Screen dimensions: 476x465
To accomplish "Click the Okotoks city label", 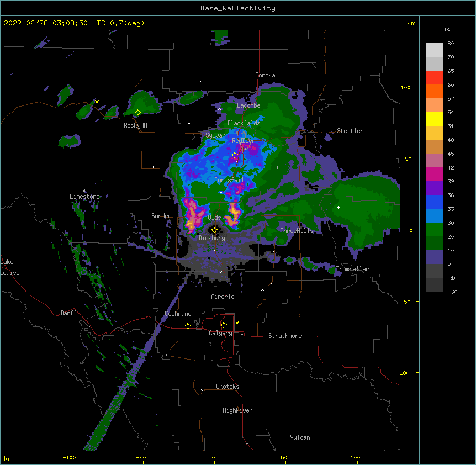I will click(x=228, y=387).
